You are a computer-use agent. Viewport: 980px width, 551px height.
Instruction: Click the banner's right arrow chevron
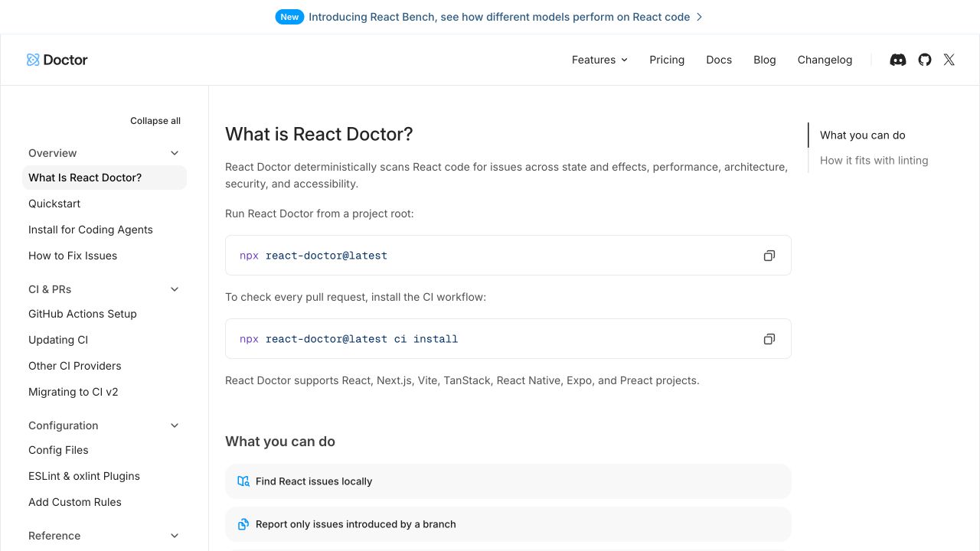[x=699, y=17]
